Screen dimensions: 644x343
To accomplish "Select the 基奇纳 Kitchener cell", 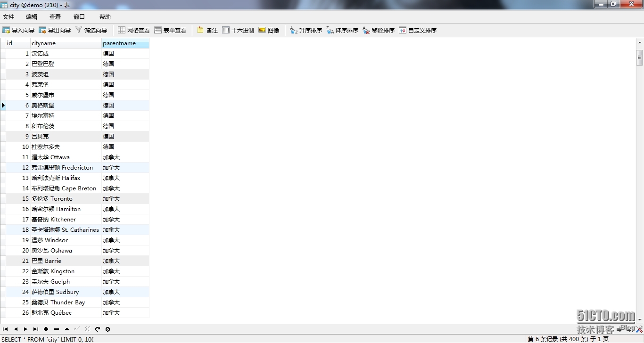I will coord(66,220).
